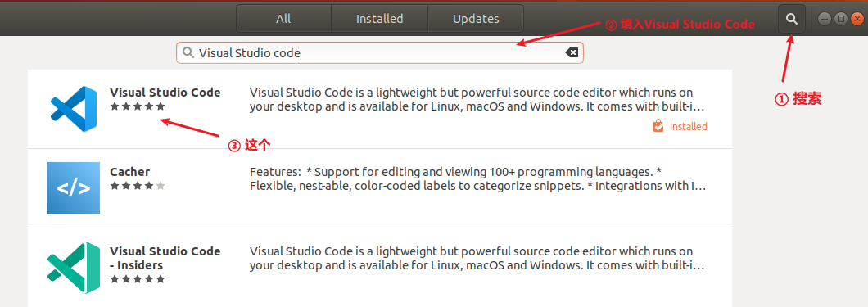868x307 pixels.
Task: Click Cacher four-star rating
Action: click(x=138, y=186)
